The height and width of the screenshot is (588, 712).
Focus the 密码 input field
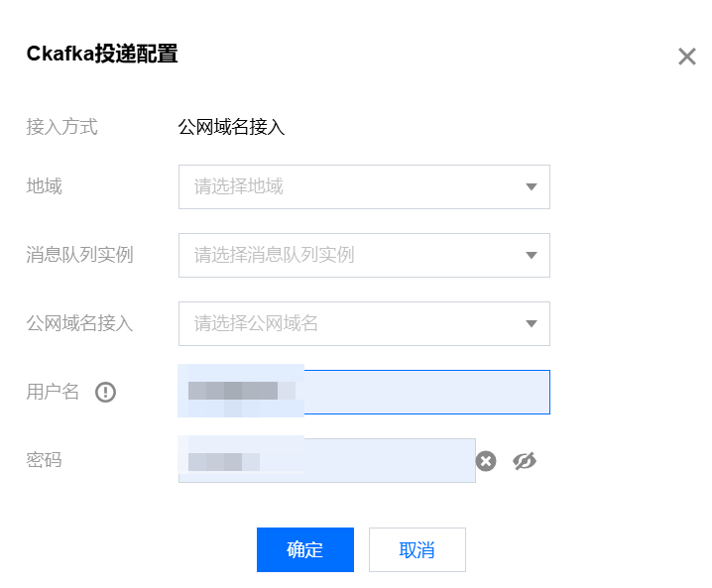(x=327, y=460)
